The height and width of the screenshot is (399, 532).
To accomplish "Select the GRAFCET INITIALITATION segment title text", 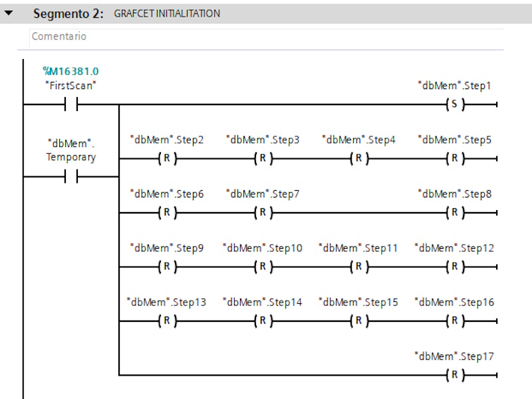I will point(167,13).
